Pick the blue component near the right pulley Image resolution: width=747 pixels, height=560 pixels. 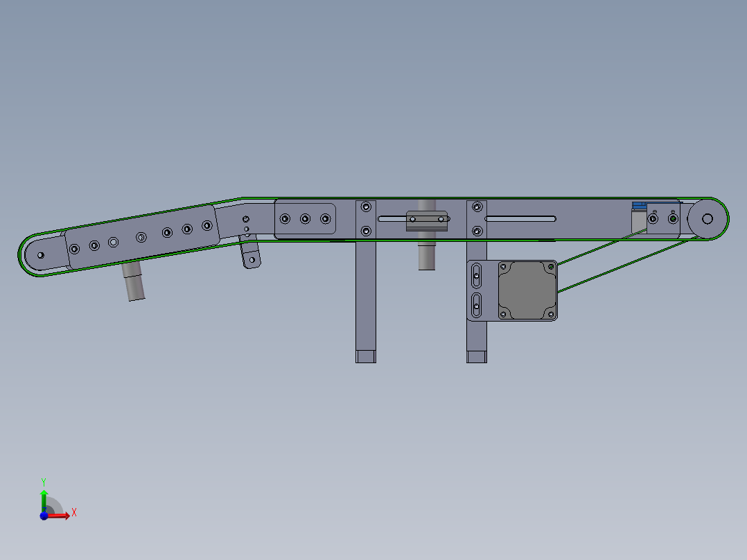tap(640, 206)
